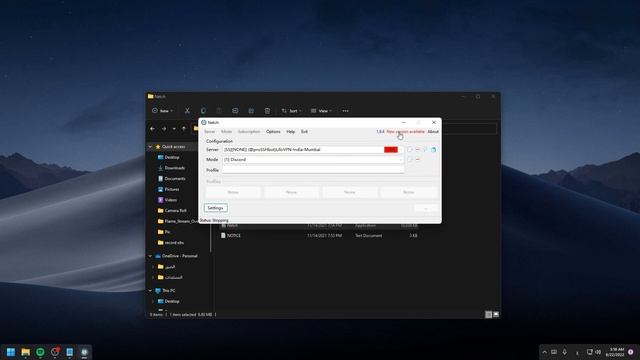Viewport: 640px width, 360px height.
Task: Open File Explorer from the taskbar
Action: click(26, 352)
